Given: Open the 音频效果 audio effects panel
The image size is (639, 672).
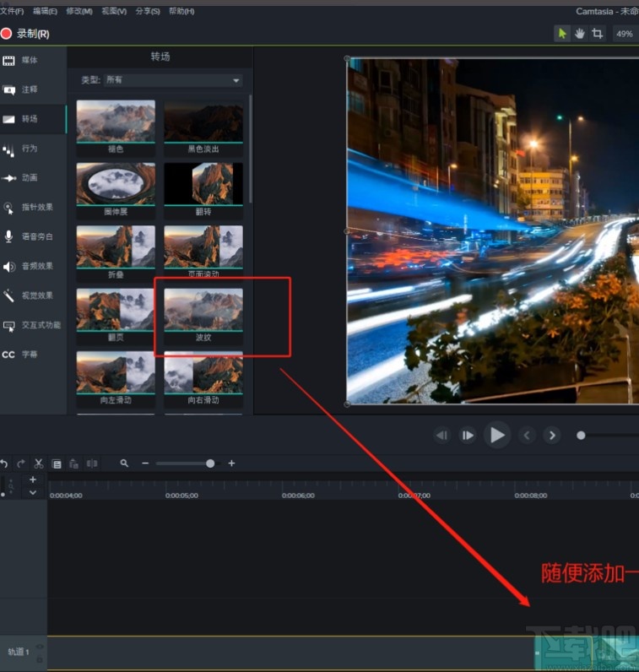Looking at the screenshot, I should coord(33,266).
